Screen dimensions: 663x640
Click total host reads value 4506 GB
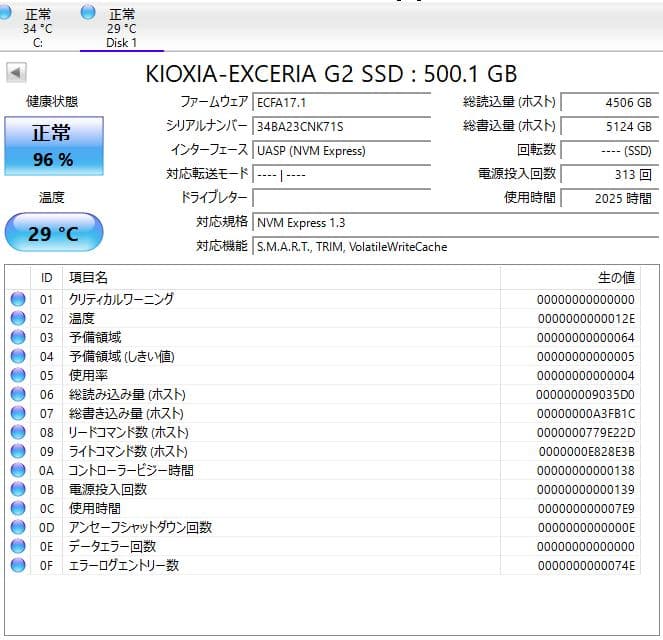tap(610, 103)
